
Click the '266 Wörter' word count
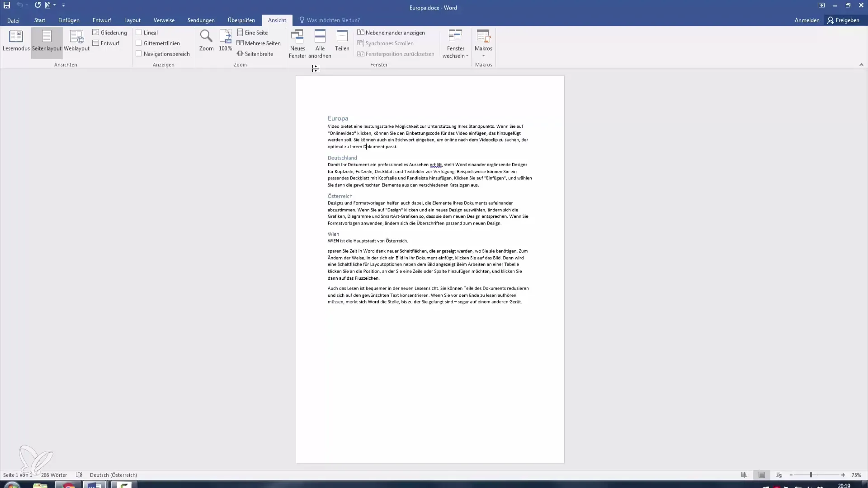point(54,475)
